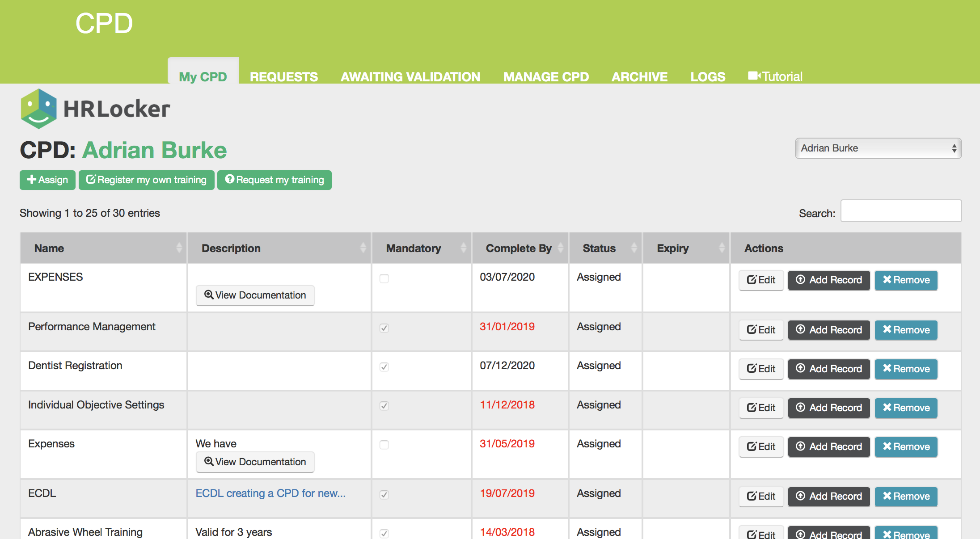Click the HRLocker logo icon

click(39, 109)
